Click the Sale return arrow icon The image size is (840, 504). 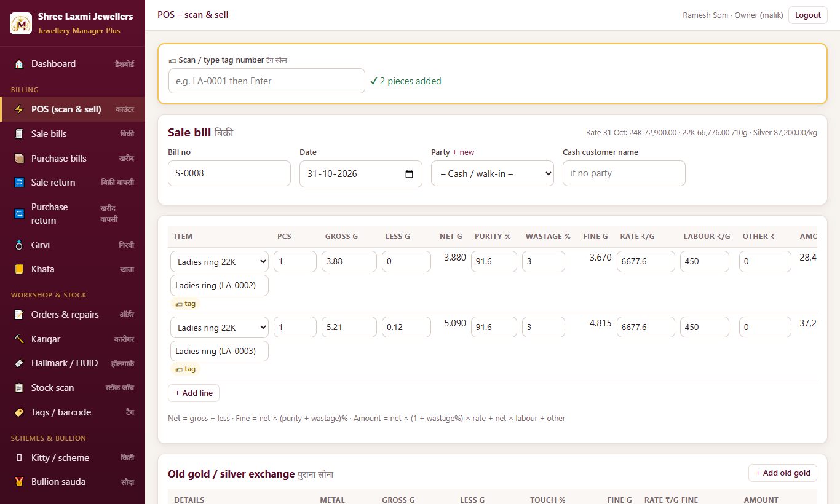[19, 183]
